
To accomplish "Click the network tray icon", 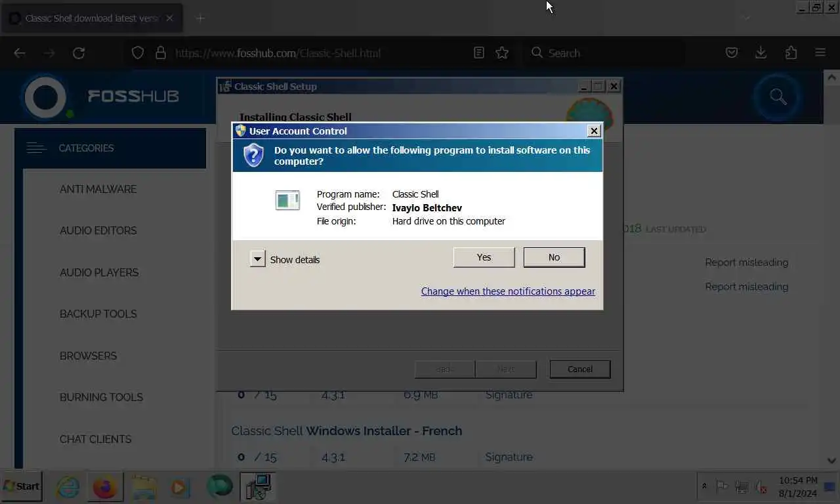I will 742,487.
